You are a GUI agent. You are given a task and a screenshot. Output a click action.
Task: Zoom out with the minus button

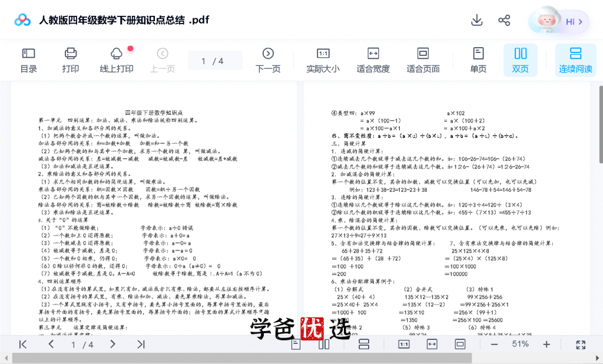(x=495, y=345)
